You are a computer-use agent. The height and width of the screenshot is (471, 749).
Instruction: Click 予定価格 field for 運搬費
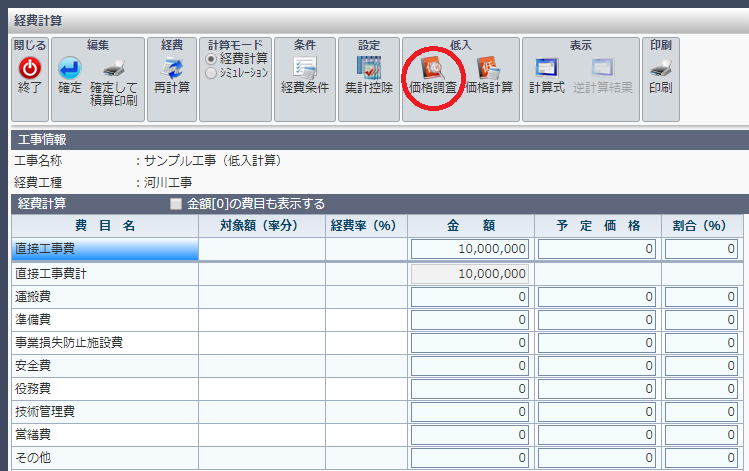click(x=597, y=297)
